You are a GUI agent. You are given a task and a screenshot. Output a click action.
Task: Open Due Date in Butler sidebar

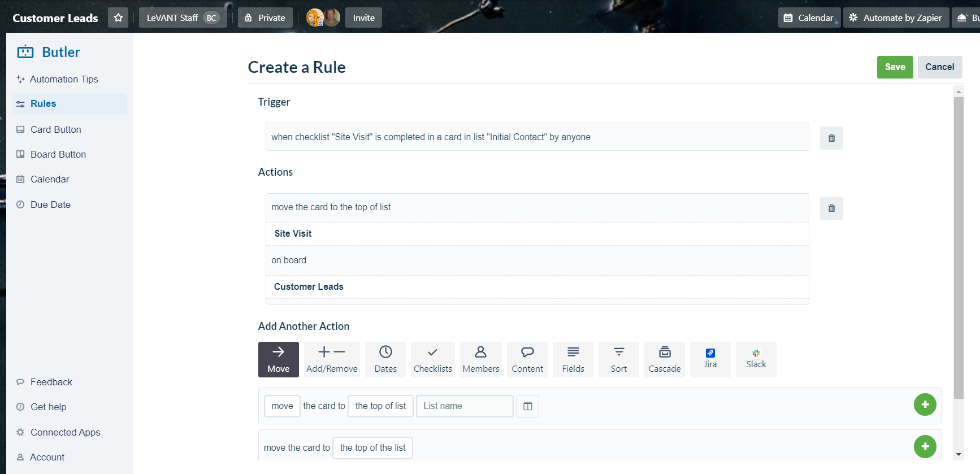coord(50,205)
